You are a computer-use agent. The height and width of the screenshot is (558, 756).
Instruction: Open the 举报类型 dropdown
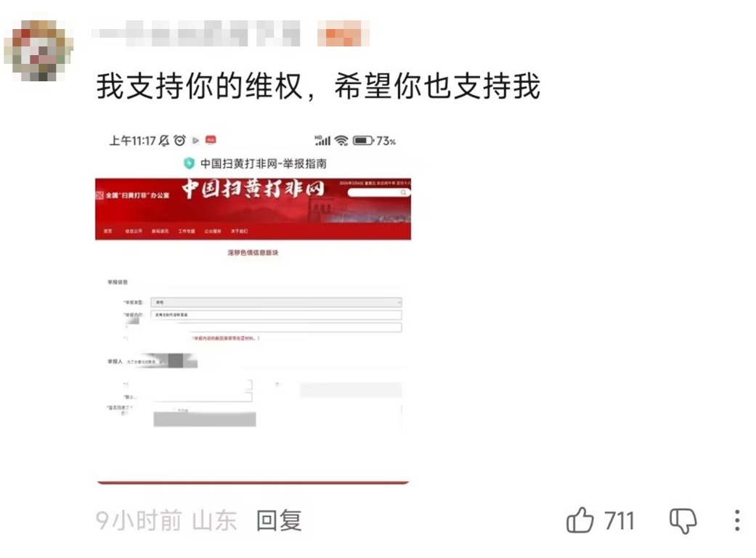click(x=276, y=302)
